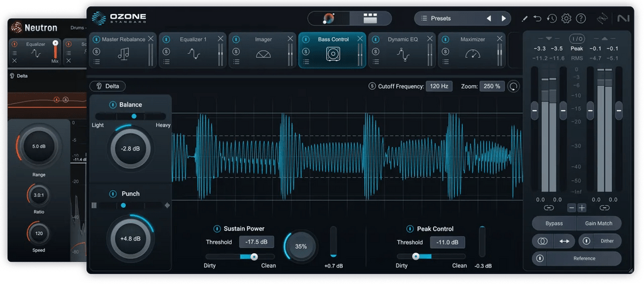
Task: Switch to the module detail view icon
Action: pos(370,18)
